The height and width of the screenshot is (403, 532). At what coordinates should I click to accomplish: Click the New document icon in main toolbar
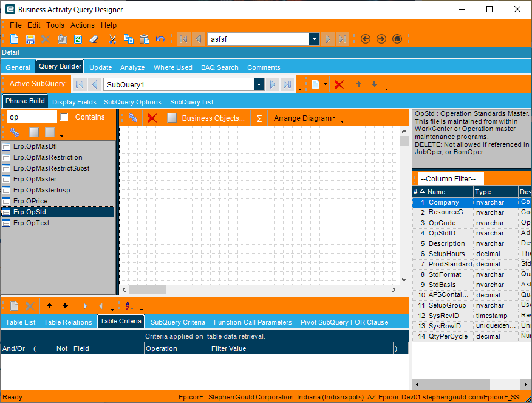click(14, 39)
